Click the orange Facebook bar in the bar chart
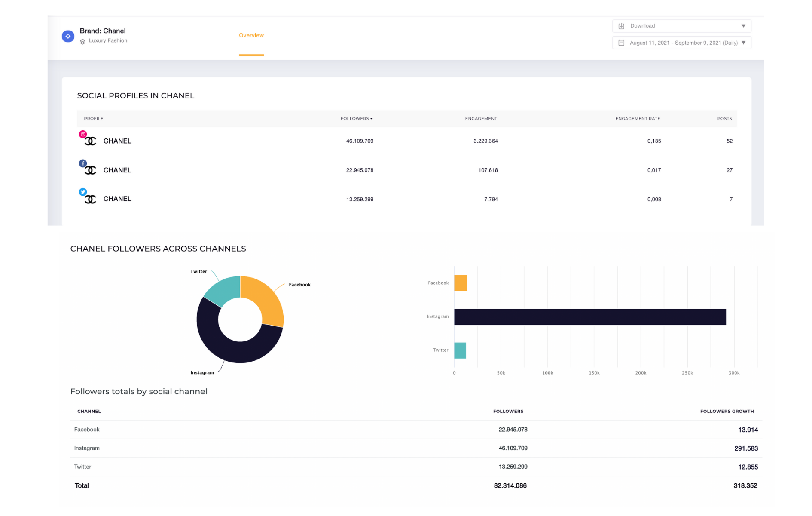This screenshot has width=812, height=516. tap(460, 283)
